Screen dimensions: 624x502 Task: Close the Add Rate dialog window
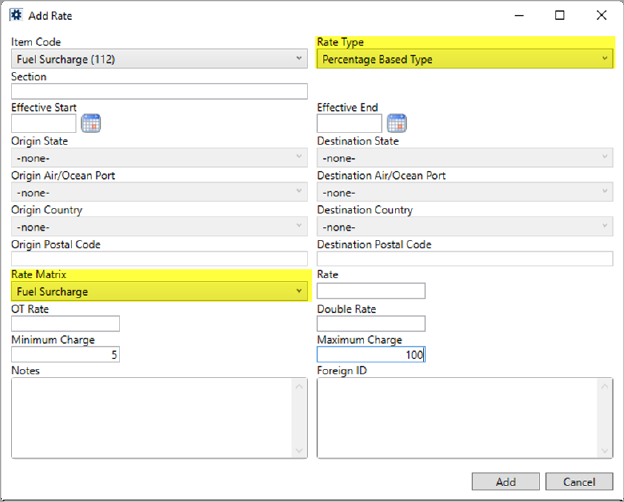[x=601, y=16]
